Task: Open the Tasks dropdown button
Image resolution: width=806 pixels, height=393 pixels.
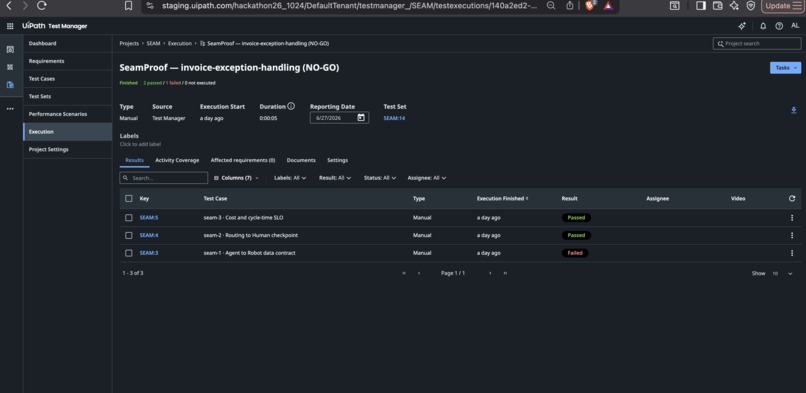Action: tap(785, 68)
